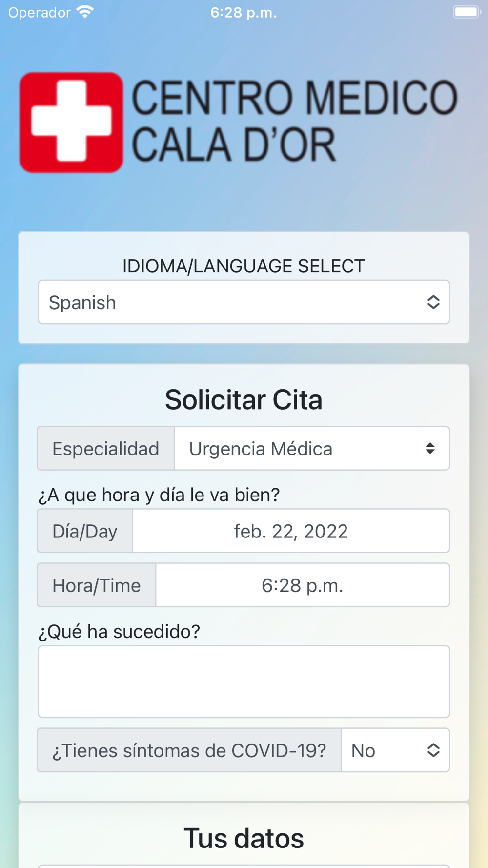This screenshot has height=868, width=488.
Task: Click the Especialidad sort arrows icon
Action: point(430,448)
